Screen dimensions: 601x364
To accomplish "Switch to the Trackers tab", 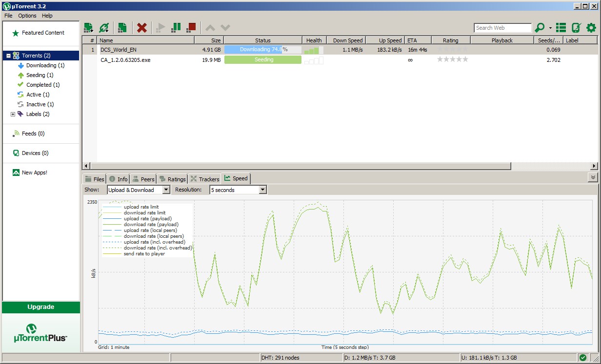I will click(204, 179).
